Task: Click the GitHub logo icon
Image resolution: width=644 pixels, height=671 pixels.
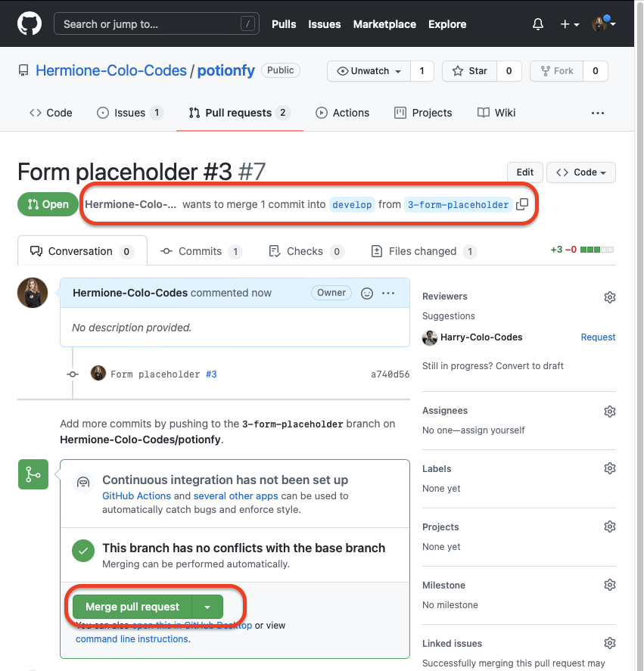Action: (x=30, y=24)
